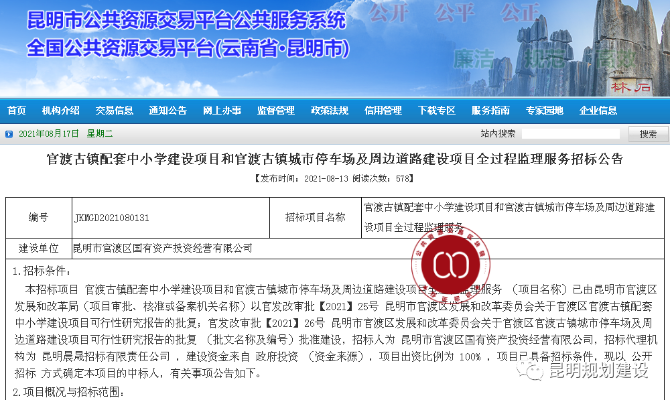Viewport: 670px width, 400px height.
Task: Go to the 首页 home page
Action: pyautogui.click(x=18, y=110)
